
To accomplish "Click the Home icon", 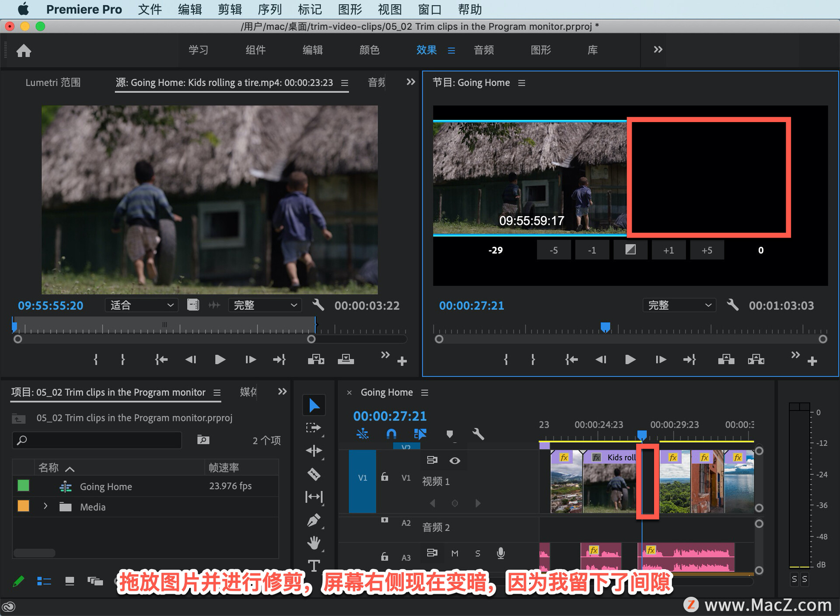I will 24,50.
